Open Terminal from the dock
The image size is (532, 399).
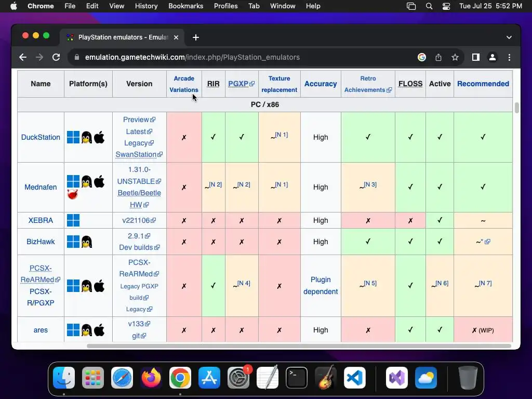point(297,378)
